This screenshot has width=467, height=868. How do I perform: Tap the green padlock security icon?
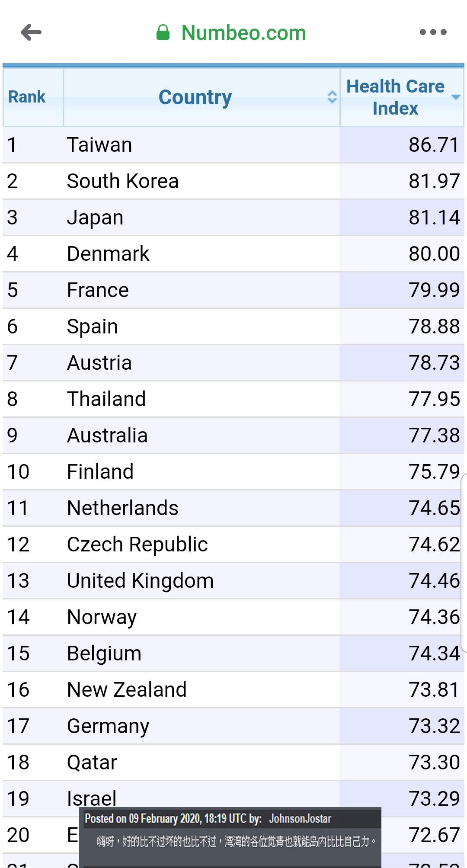[x=163, y=32]
